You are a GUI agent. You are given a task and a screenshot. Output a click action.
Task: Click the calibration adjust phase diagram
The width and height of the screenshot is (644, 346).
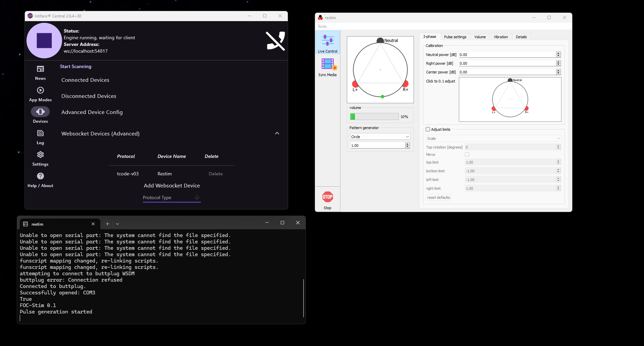[x=510, y=100]
